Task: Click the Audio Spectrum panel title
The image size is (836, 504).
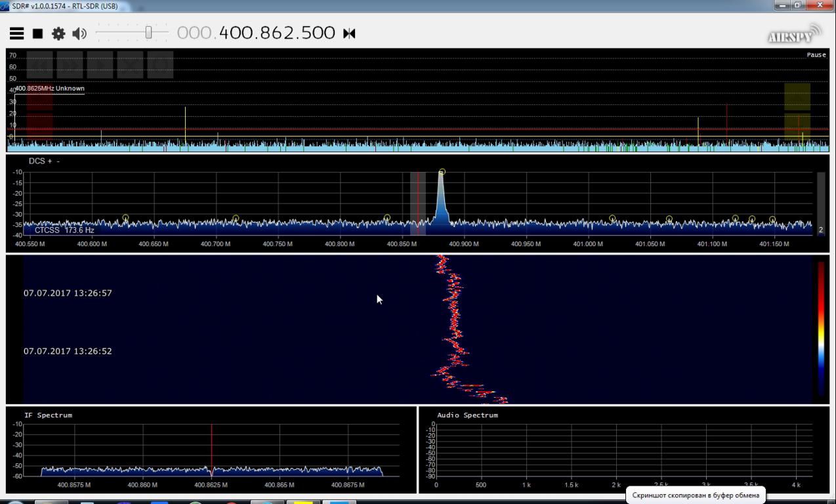Action: (467, 415)
